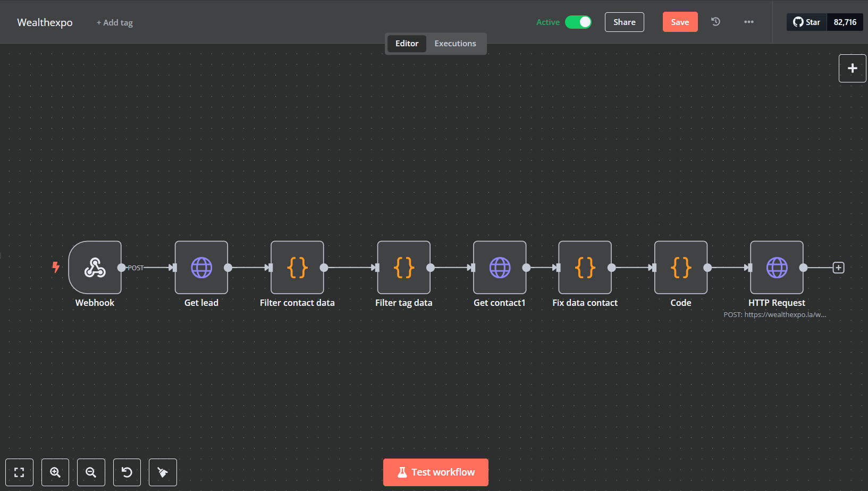The width and height of the screenshot is (868, 491).
Task: Zoom out on the workflow canvas
Action: (91, 472)
